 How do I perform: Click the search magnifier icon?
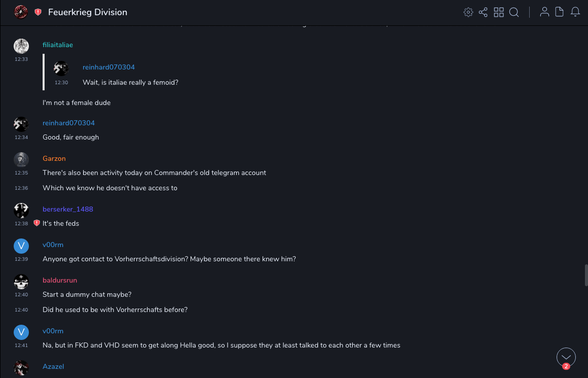click(514, 12)
